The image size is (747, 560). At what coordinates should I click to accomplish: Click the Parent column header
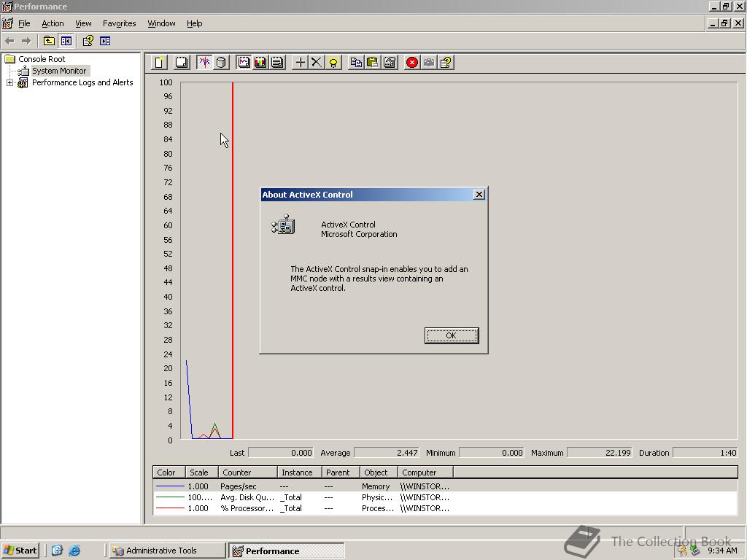point(341,472)
